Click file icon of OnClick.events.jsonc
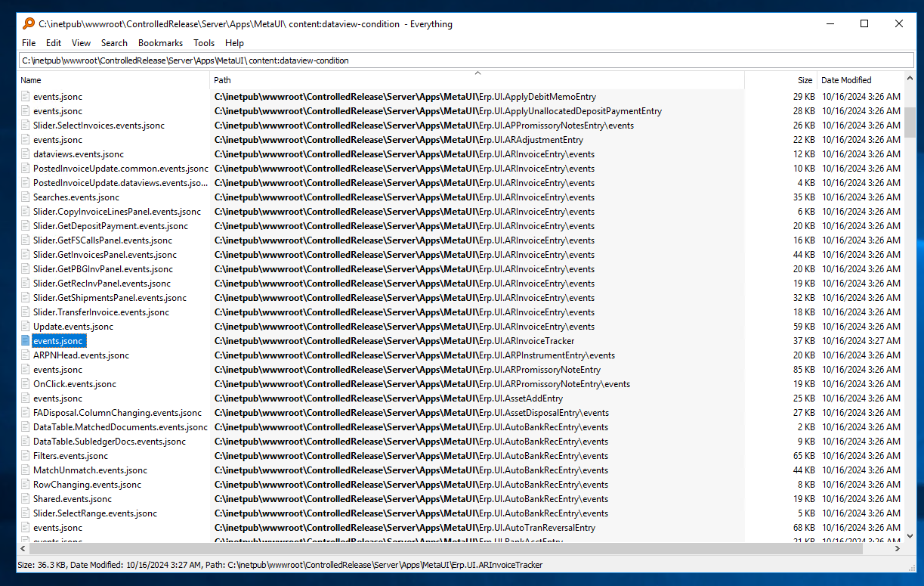Screen dimensions: 924x586 click(x=25, y=384)
